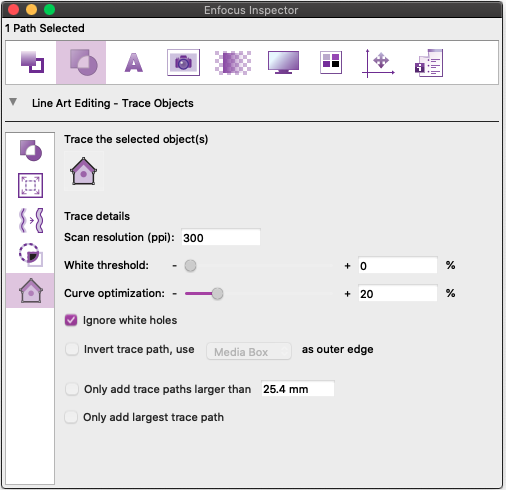Screen dimensions: 506x490
Task: Open the Separations color squares icon
Action: (331, 62)
